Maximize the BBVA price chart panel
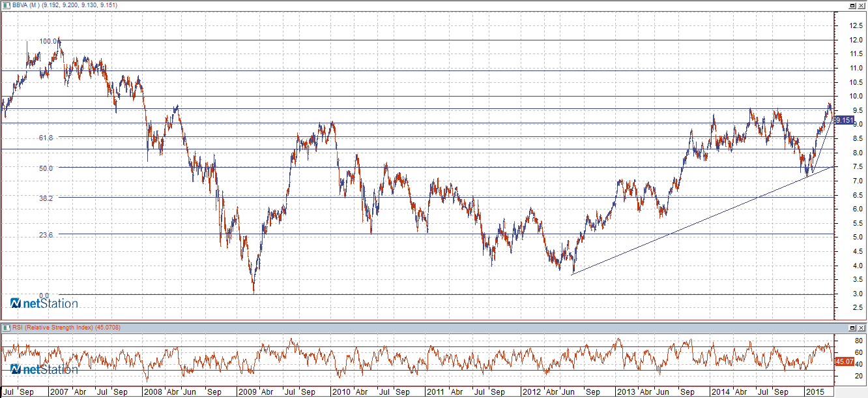This screenshot has width=868, height=398. pyautogui.click(x=852, y=5)
